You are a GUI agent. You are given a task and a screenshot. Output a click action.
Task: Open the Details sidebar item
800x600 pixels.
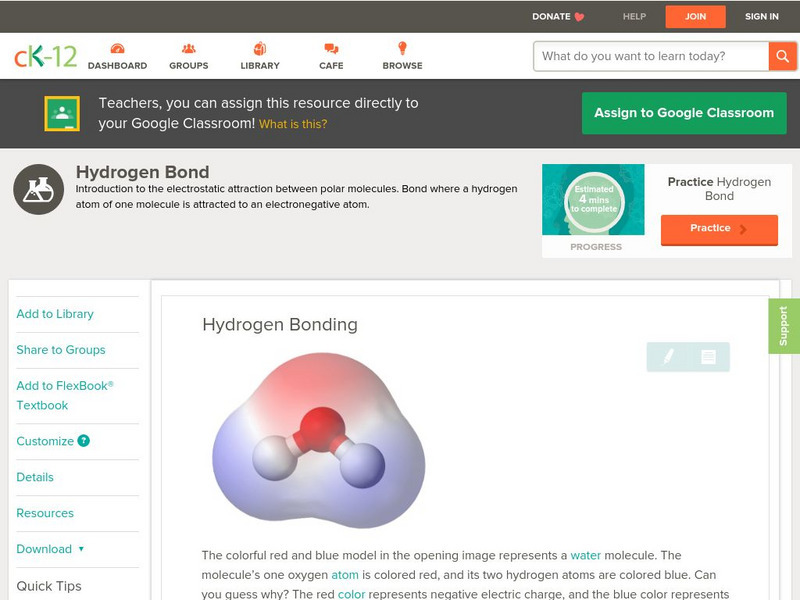click(x=35, y=477)
